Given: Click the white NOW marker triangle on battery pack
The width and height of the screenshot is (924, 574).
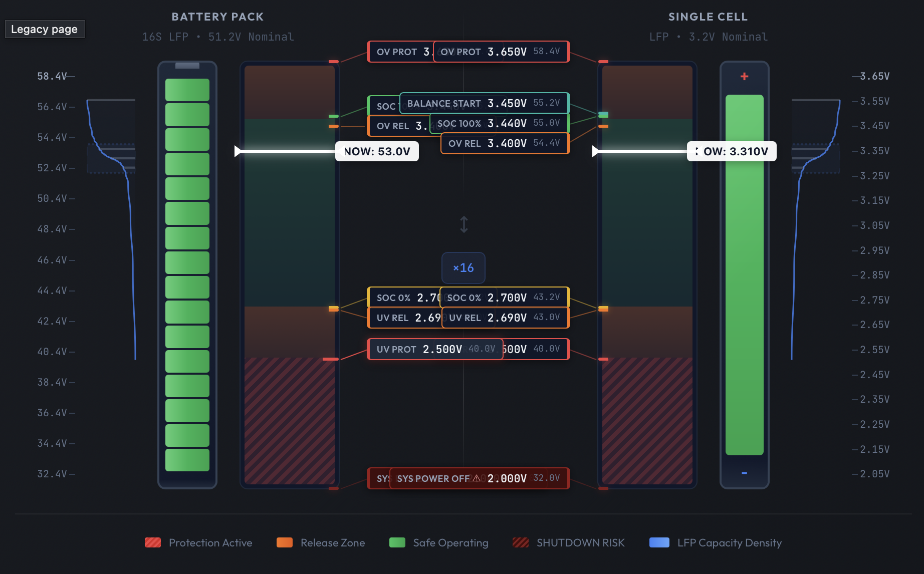Looking at the screenshot, I should click(239, 151).
